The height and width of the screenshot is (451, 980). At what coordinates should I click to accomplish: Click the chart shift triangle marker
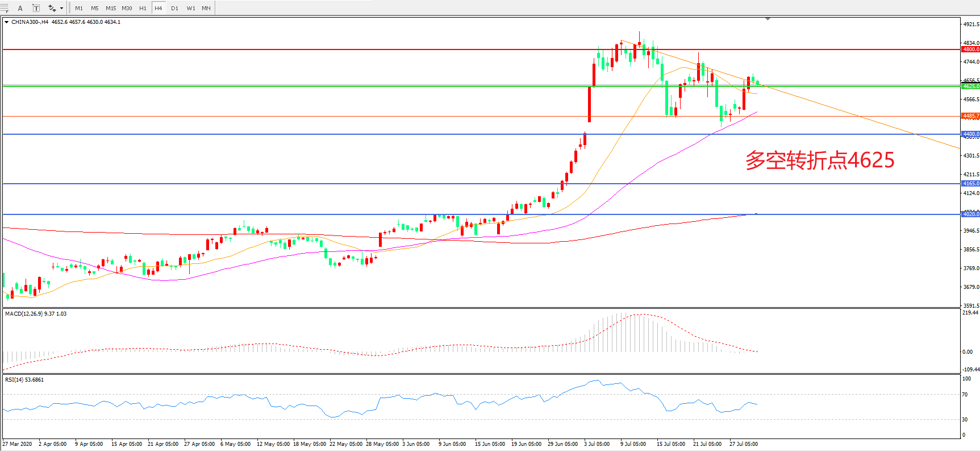click(x=768, y=19)
